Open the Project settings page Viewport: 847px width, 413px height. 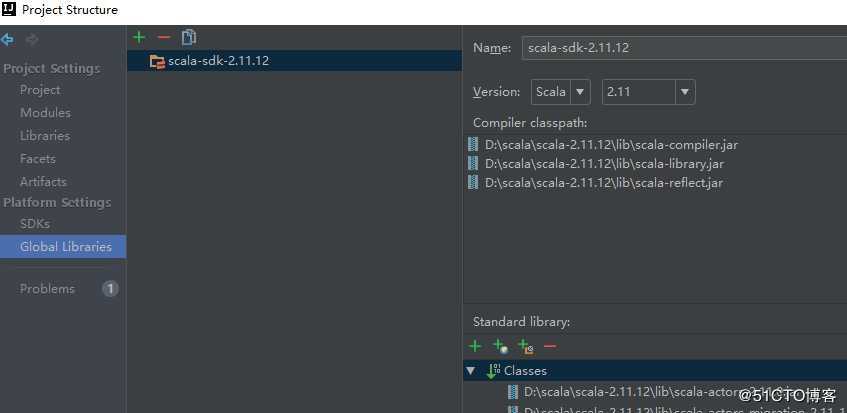pos(40,90)
